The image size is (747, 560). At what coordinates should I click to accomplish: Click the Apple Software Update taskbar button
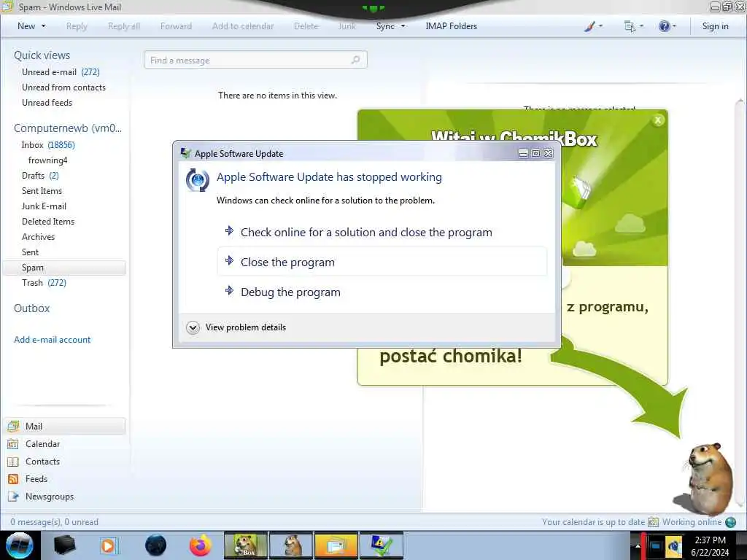click(x=382, y=545)
